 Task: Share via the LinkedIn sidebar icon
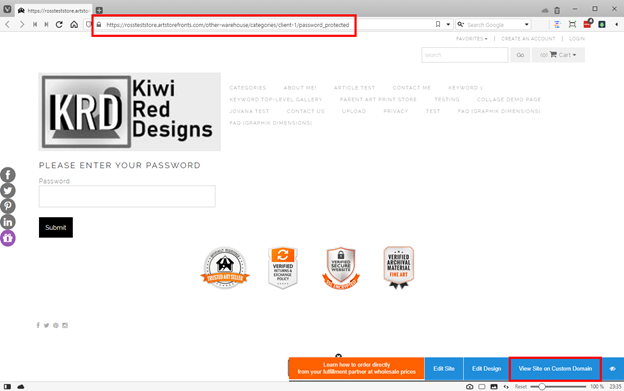point(8,222)
